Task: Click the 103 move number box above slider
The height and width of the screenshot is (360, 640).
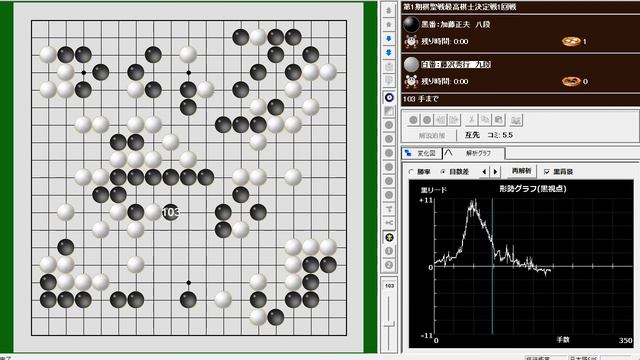Action: pyautogui.click(x=389, y=286)
